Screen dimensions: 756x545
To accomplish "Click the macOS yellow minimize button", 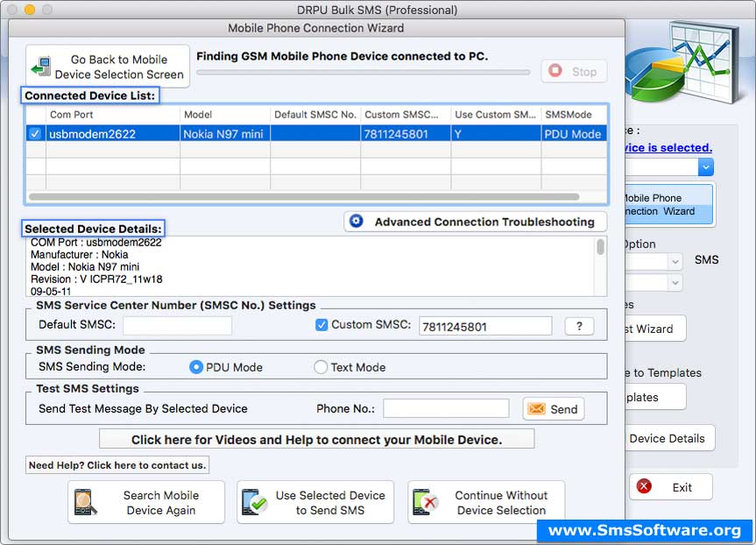I will tap(30, 10).
